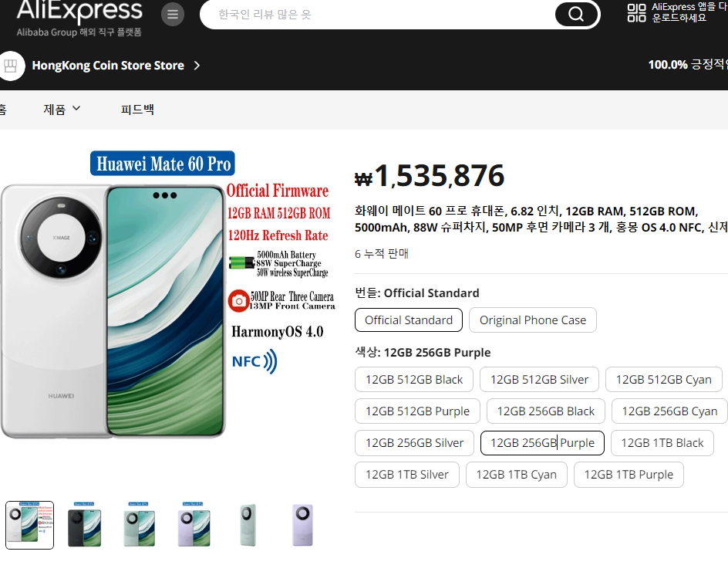Choose 12GB 1TB Silver variant
Screen dimensions: 728x565
pos(406,475)
